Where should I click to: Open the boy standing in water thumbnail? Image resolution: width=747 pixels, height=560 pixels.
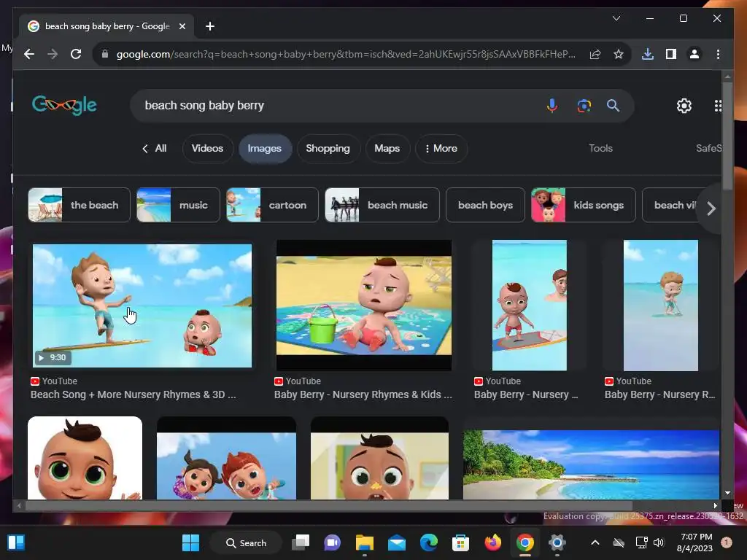661,306
